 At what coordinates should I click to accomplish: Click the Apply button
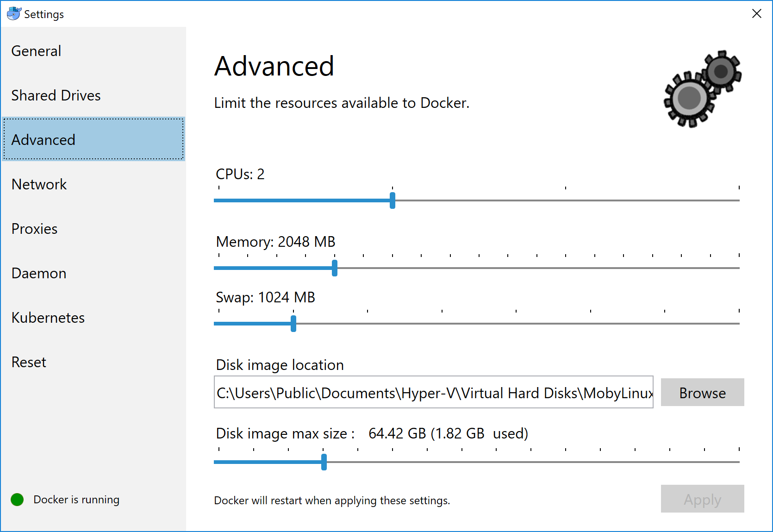pyautogui.click(x=702, y=499)
